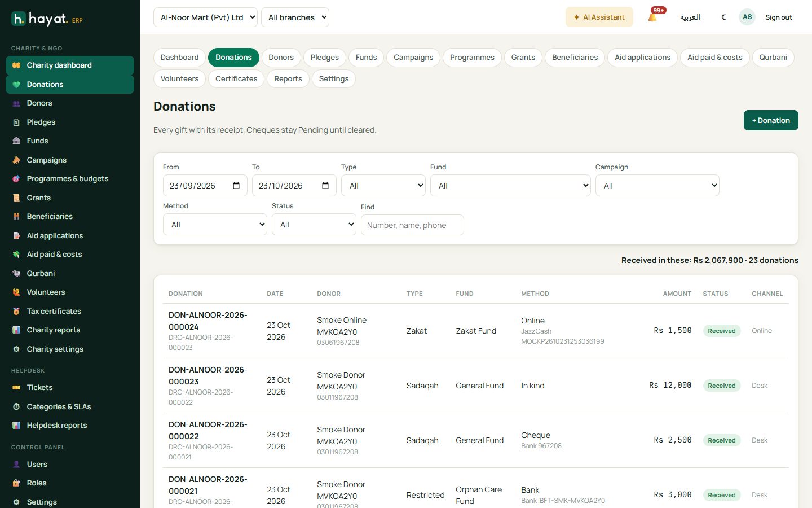Click the Tax certificates sidebar icon

(16, 312)
